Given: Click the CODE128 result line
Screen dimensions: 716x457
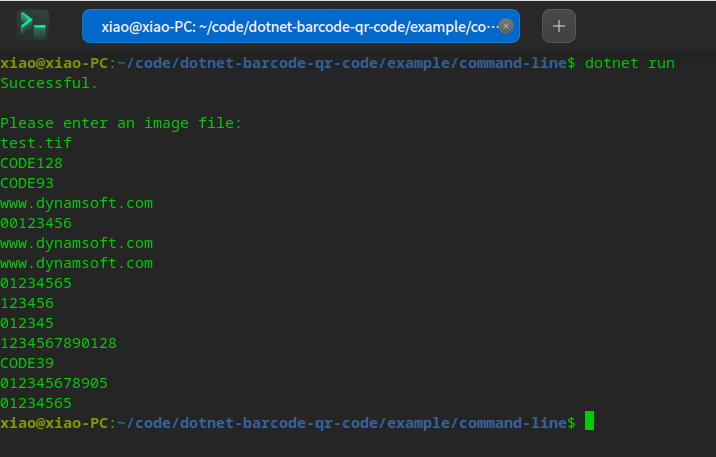Looking at the screenshot, I should click(x=31, y=163).
